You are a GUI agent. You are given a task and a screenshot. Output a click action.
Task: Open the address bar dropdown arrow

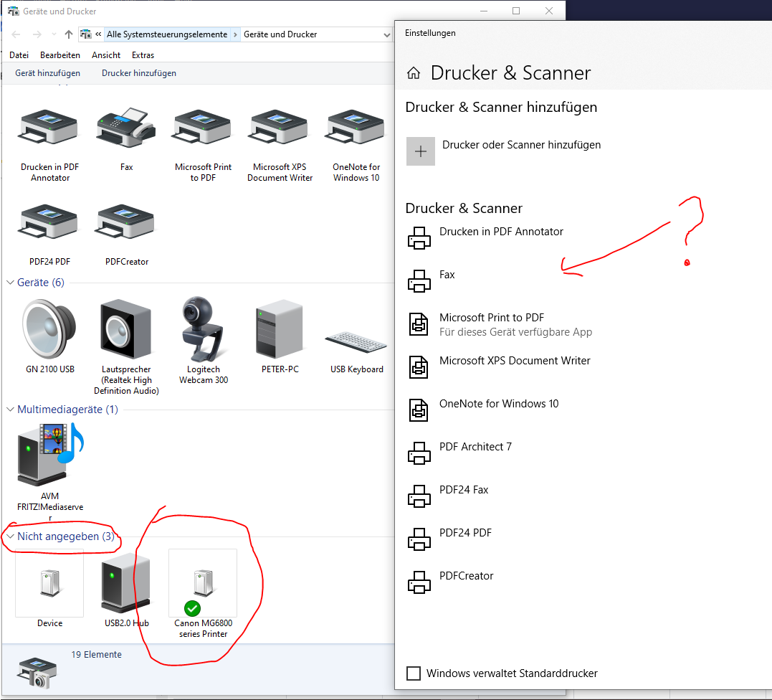click(386, 35)
